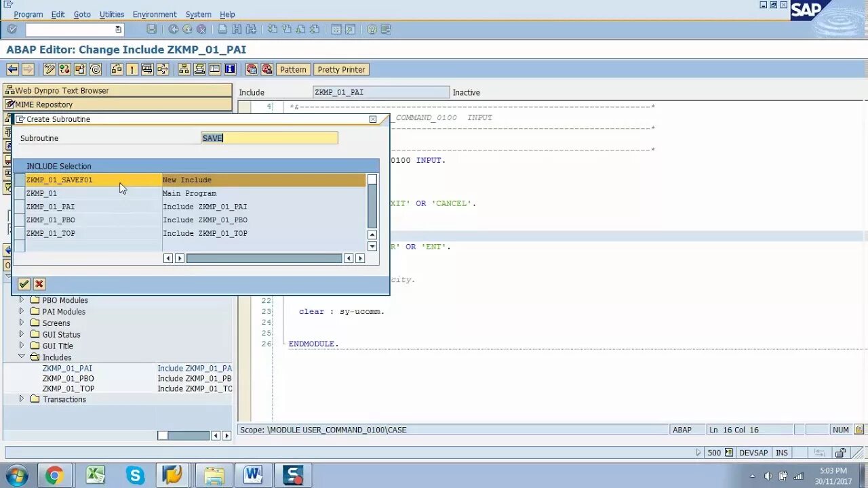Select ZKMP_01_TOP in the Includes tree
This screenshot has height=488, width=868.
tap(68, 388)
